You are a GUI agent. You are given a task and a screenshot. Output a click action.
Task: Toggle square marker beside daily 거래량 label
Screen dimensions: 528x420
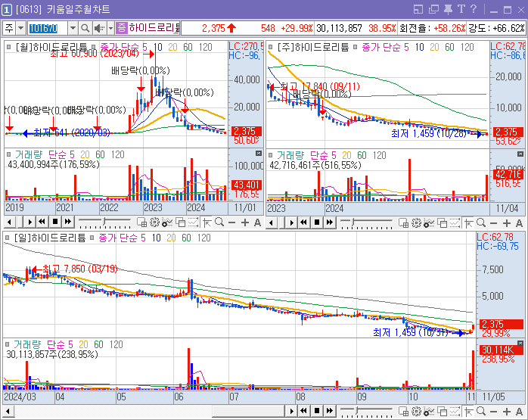pos(7,344)
